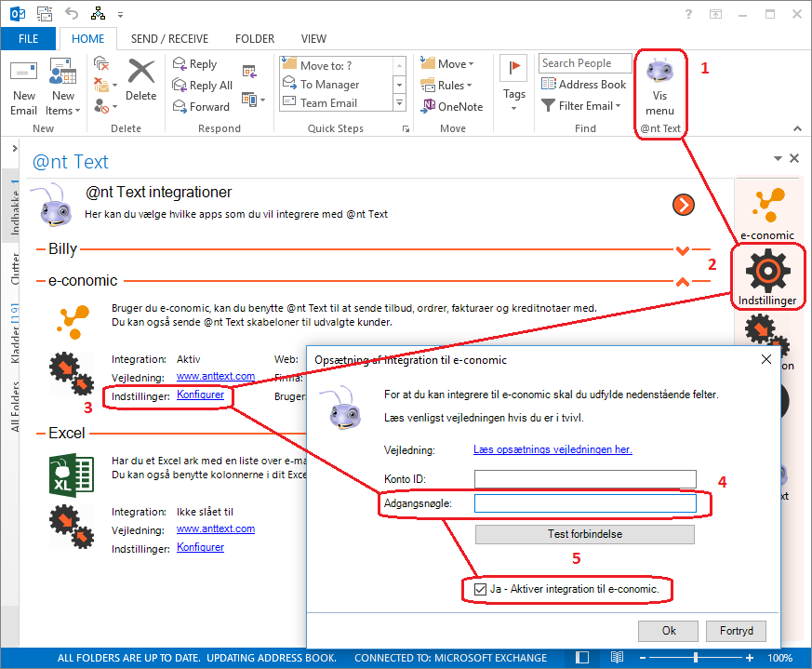Screen dimensions: 812x669
Task: Open the Filter Email dropdown
Action: pos(580,106)
